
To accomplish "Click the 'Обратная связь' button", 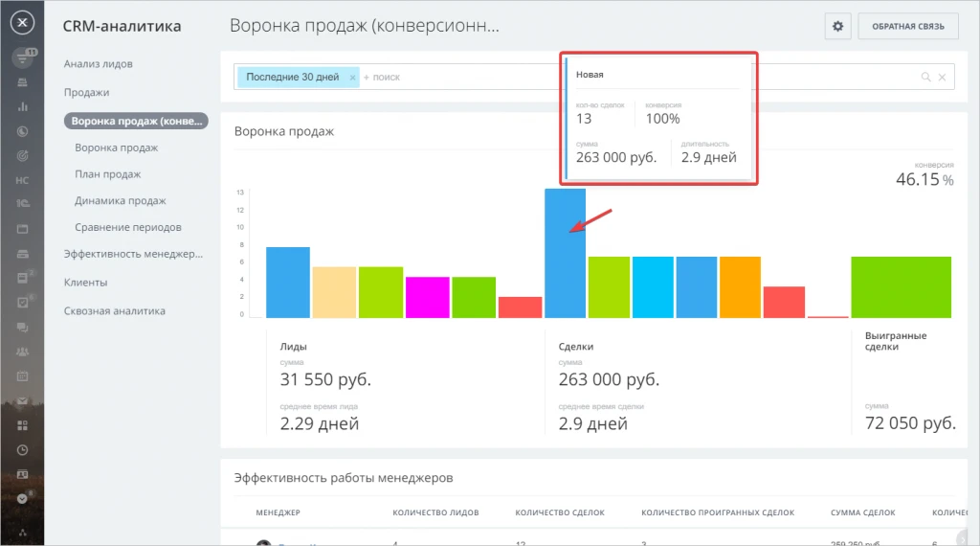I will (907, 27).
